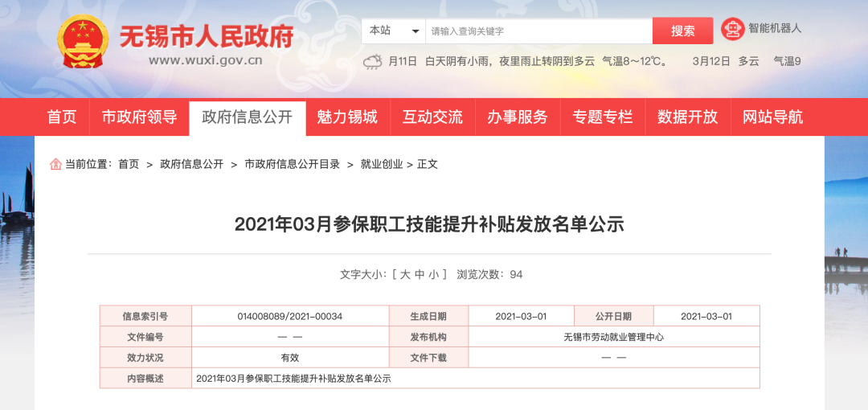
Task: Click the 首页 breadcrumb link
Action: point(129,164)
